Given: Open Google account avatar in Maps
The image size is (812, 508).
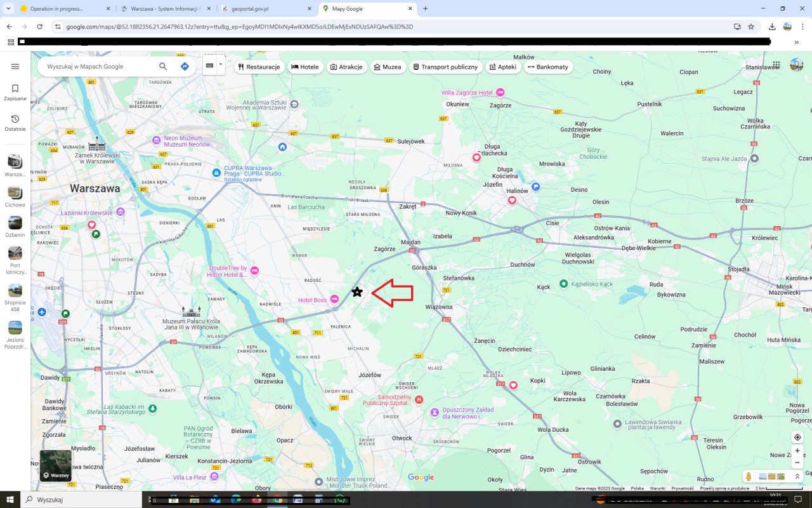Looking at the screenshot, I should (796, 65).
